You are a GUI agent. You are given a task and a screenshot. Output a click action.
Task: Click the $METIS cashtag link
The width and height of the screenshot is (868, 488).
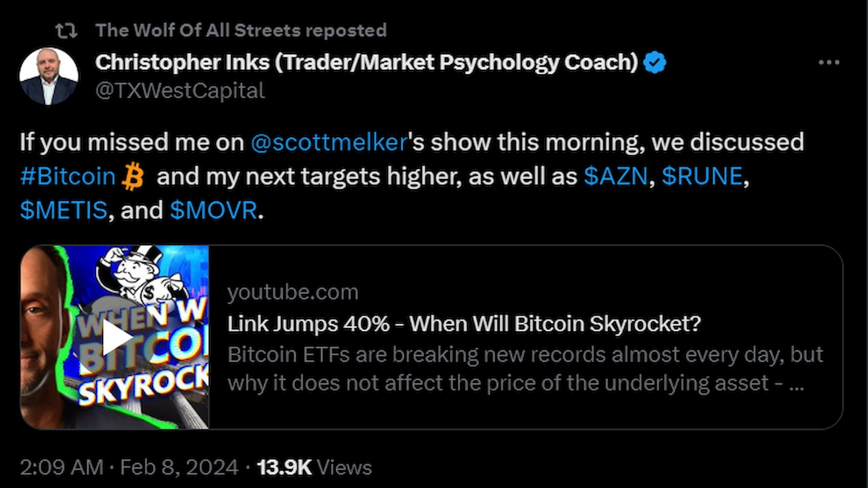[x=62, y=210]
